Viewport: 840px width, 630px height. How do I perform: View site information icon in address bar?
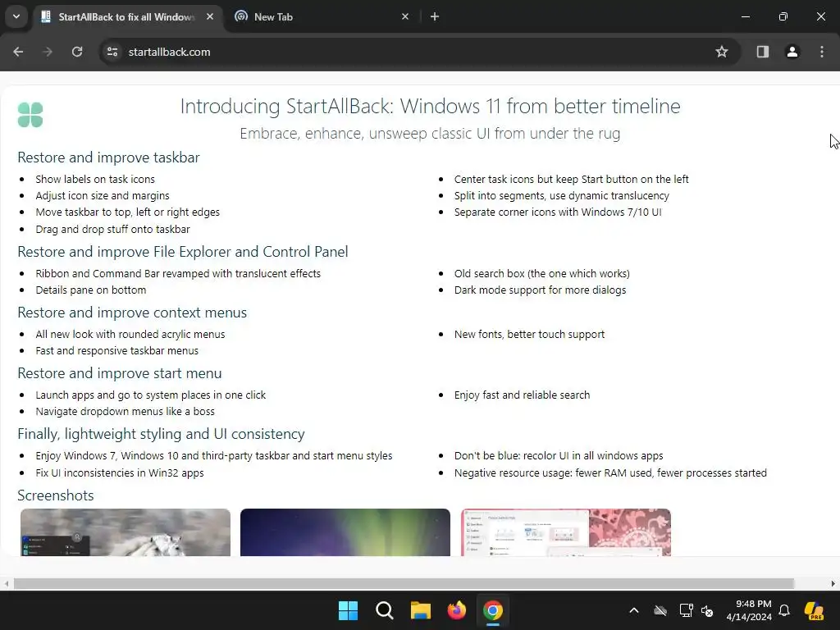(112, 52)
